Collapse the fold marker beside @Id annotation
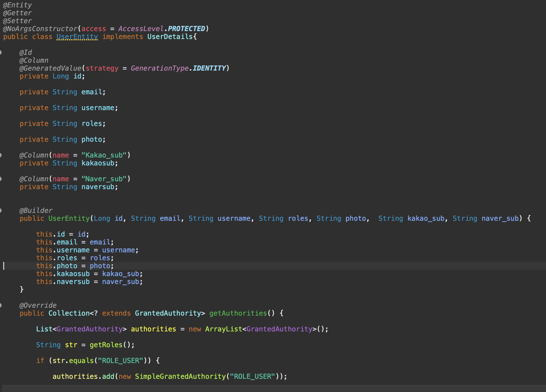This screenshot has height=392, width=546. click(x=1, y=52)
